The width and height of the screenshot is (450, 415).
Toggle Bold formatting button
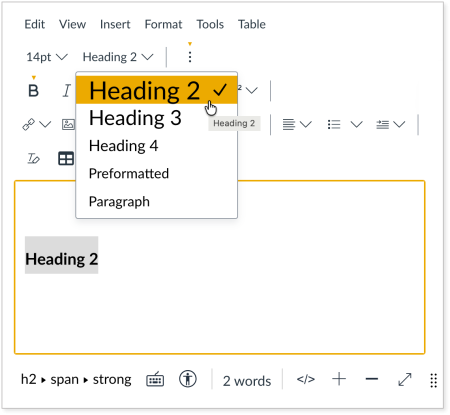tap(33, 90)
